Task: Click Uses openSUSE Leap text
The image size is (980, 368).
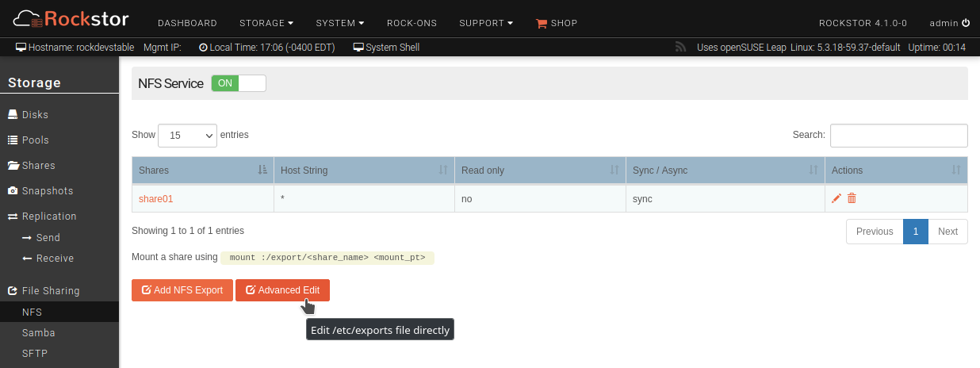Action: point(741,48)
